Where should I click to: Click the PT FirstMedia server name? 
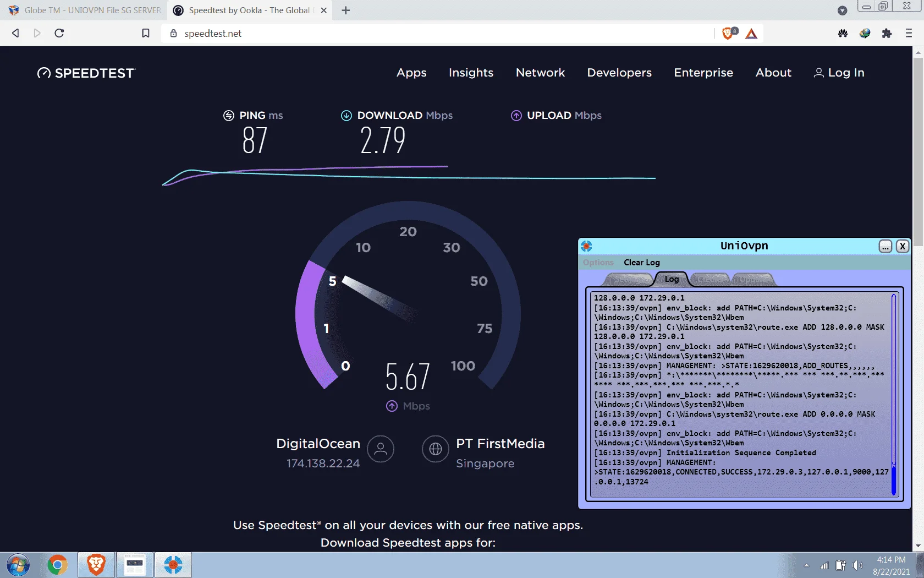[x=500, y=444]
